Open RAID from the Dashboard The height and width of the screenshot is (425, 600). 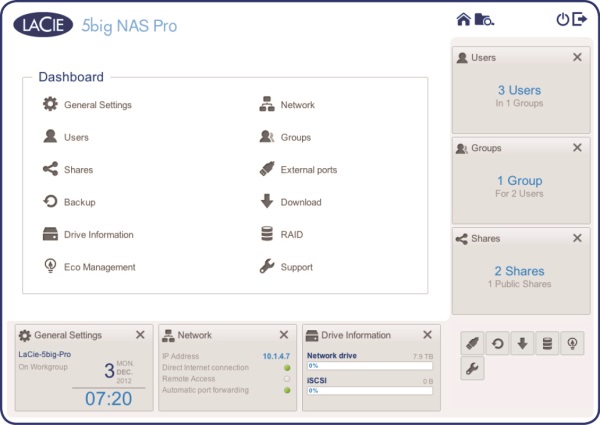[292, 234]
